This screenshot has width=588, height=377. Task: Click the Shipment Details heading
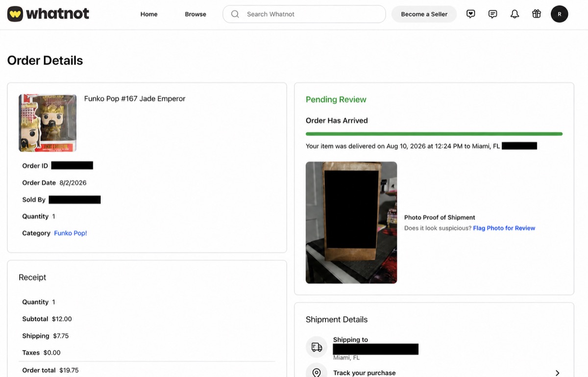(x=337, y=320)
